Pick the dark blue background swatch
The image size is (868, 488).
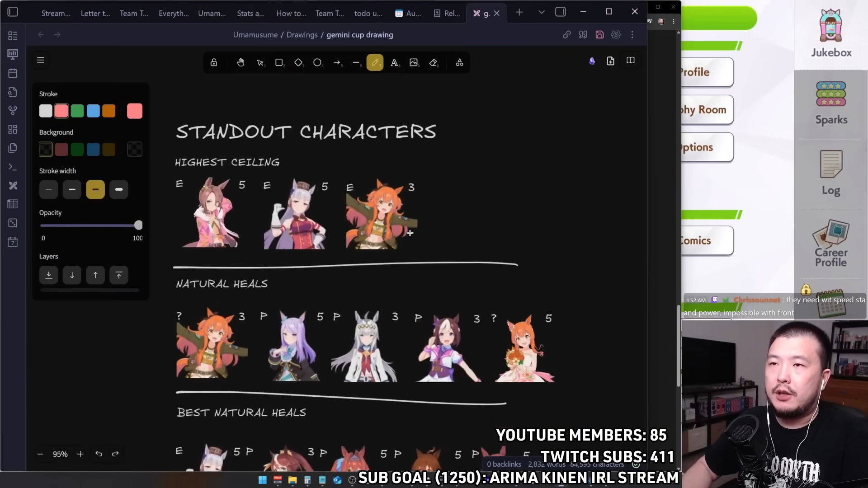pyautogui.click(x=93, y=150)
